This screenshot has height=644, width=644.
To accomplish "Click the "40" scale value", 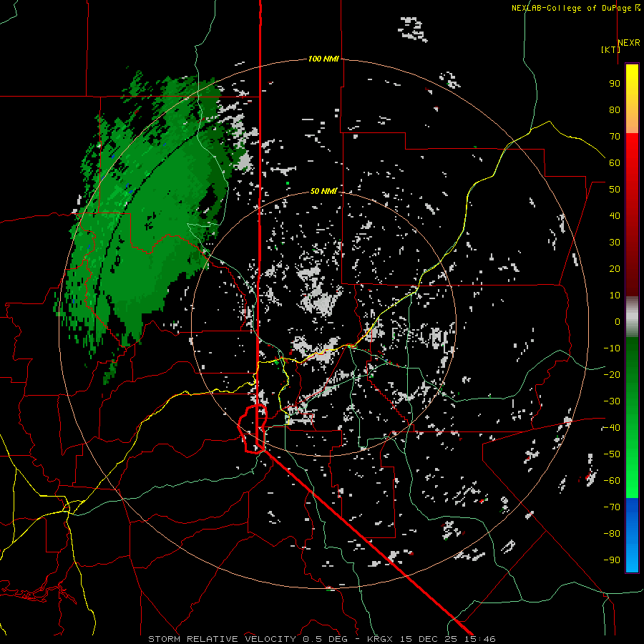I will tap(615, 216).
